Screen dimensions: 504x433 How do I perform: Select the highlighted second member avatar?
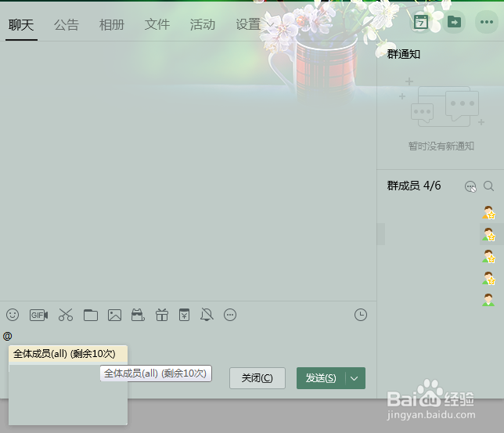(x=488, y=234)
